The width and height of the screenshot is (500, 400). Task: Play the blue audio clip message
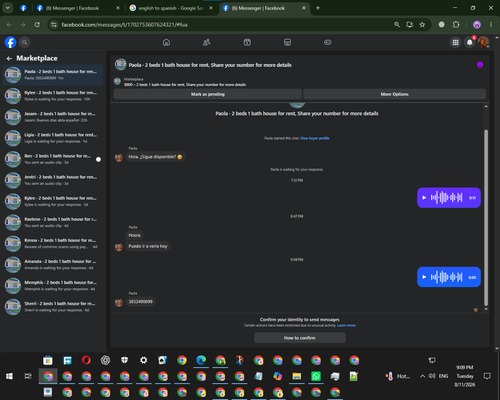(x=424, y=277)
